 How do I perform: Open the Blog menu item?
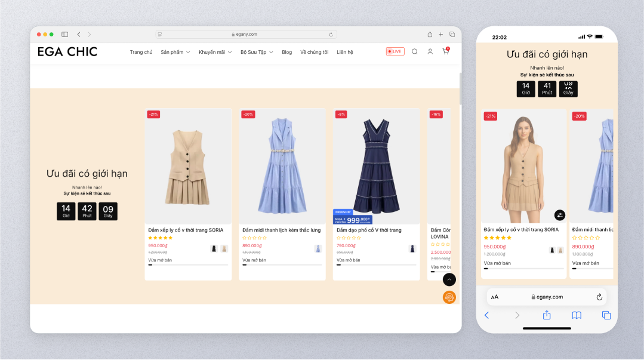(287, 53)
